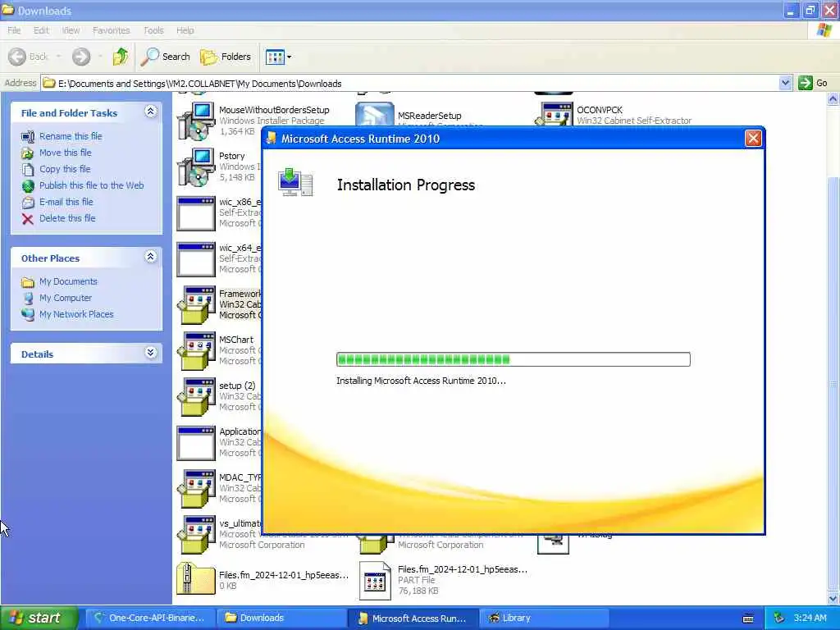This screenshot has width=840, height=630.
Task: Toggle the Folders pane button
Action: 225,57
